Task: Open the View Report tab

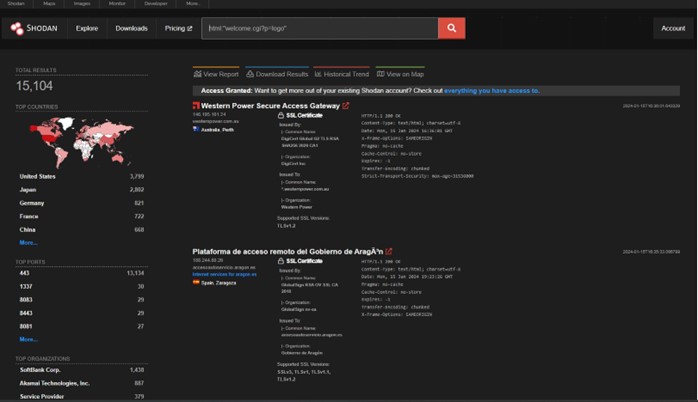Action: click(216, 74)
